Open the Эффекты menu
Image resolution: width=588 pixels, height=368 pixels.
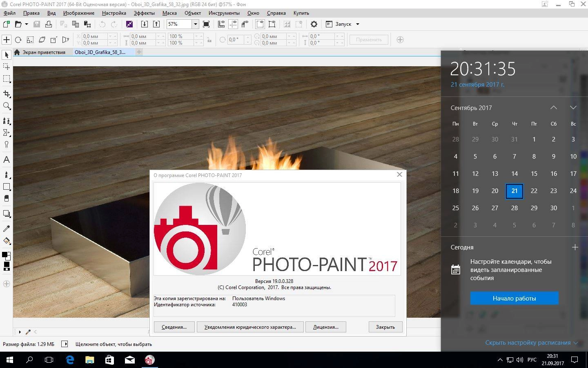point(144,13)
